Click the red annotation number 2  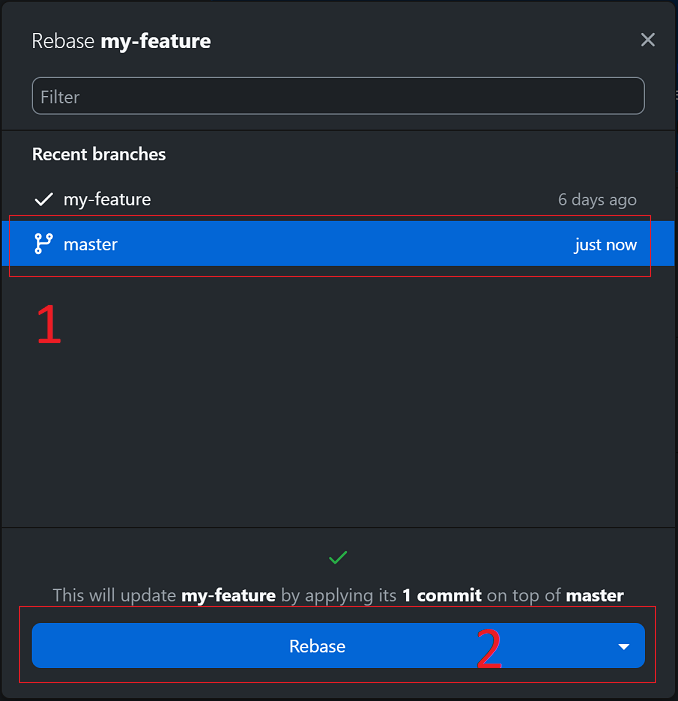pyautogui.click(x=489, y=648)
